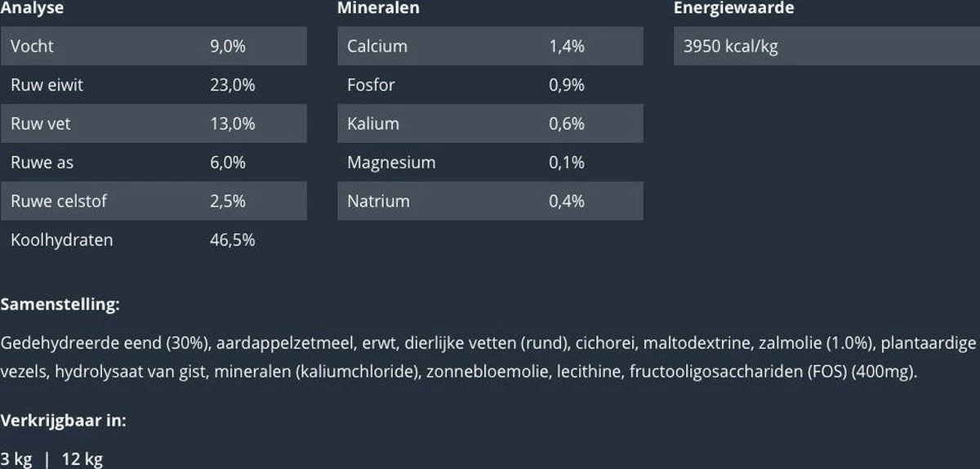Select the Ruw vet table row

[x=154, y=123]
